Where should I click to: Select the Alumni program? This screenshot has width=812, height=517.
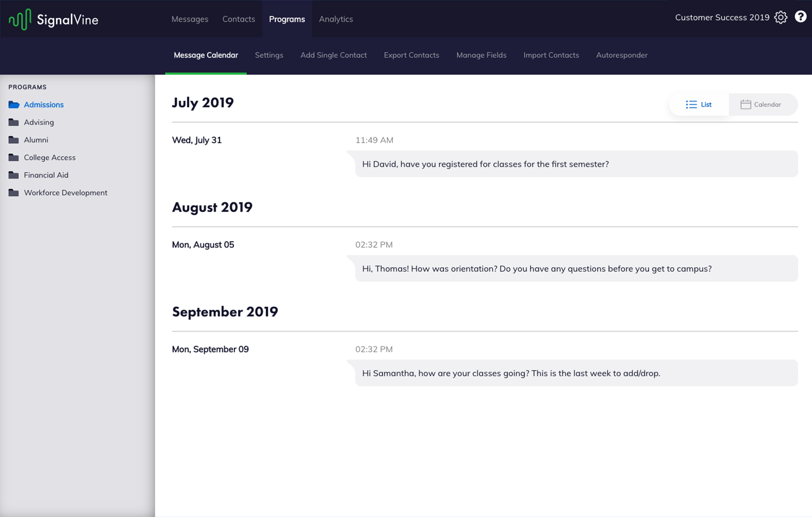pyautogui.click(x=36, y=140)
